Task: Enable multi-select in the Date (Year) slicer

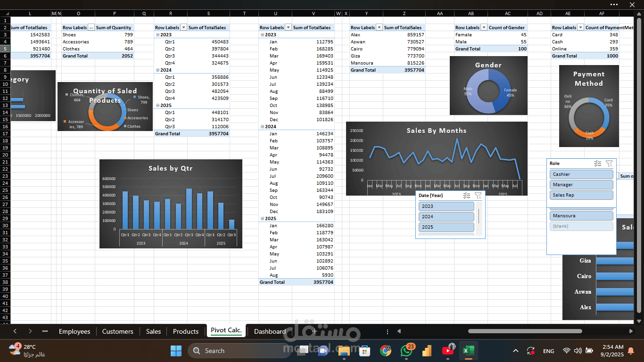Action: point(467,196)
